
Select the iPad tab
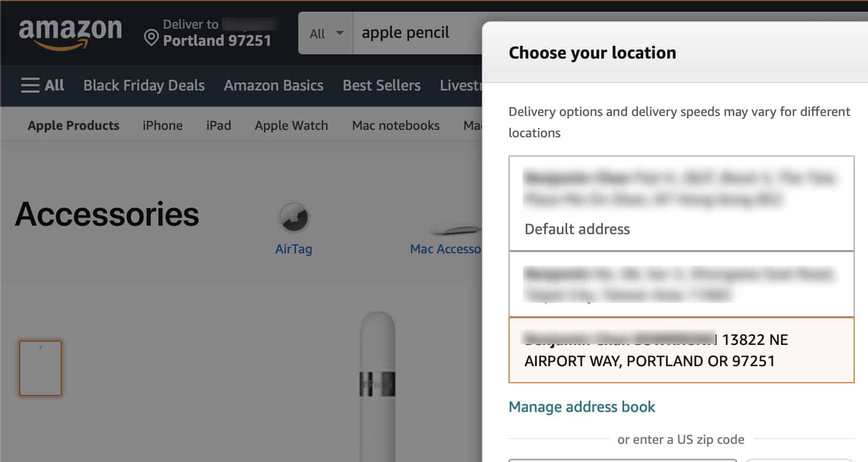click(x=218, y=126)
